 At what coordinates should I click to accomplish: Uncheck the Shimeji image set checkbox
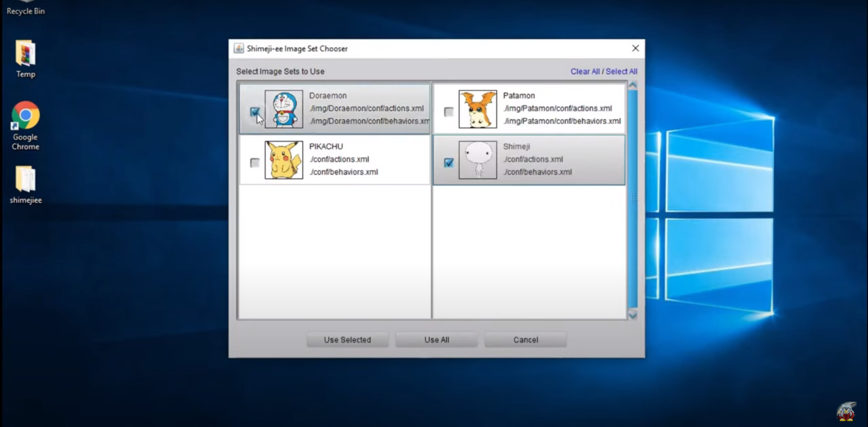pos(449,162)
